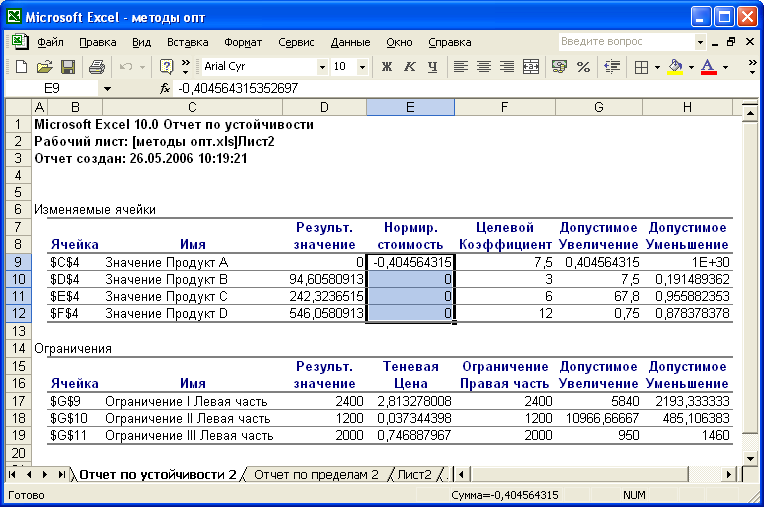The image size is (764, 507).
Task: Toggle underline formatting (Ч)
Action: [x=432, y=67]
